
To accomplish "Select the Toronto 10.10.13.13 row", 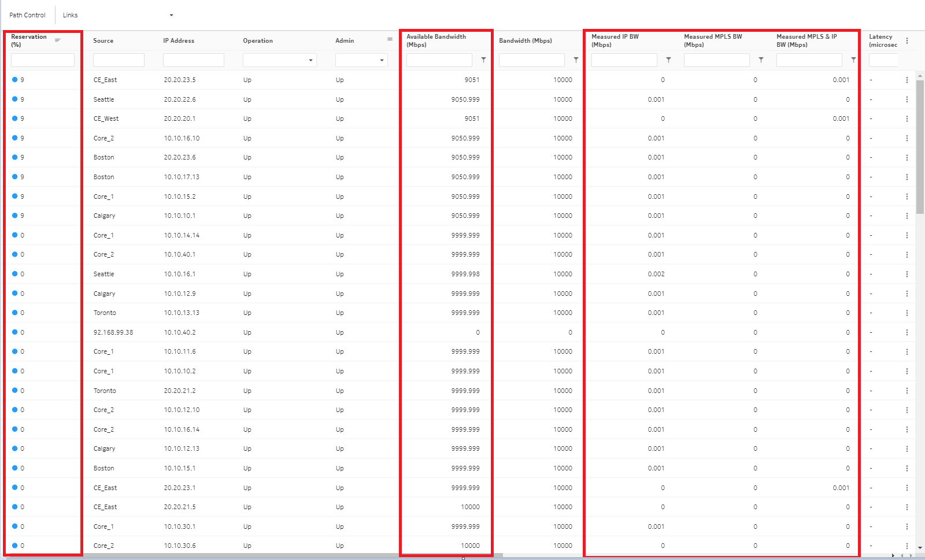I will coord(231,313).
